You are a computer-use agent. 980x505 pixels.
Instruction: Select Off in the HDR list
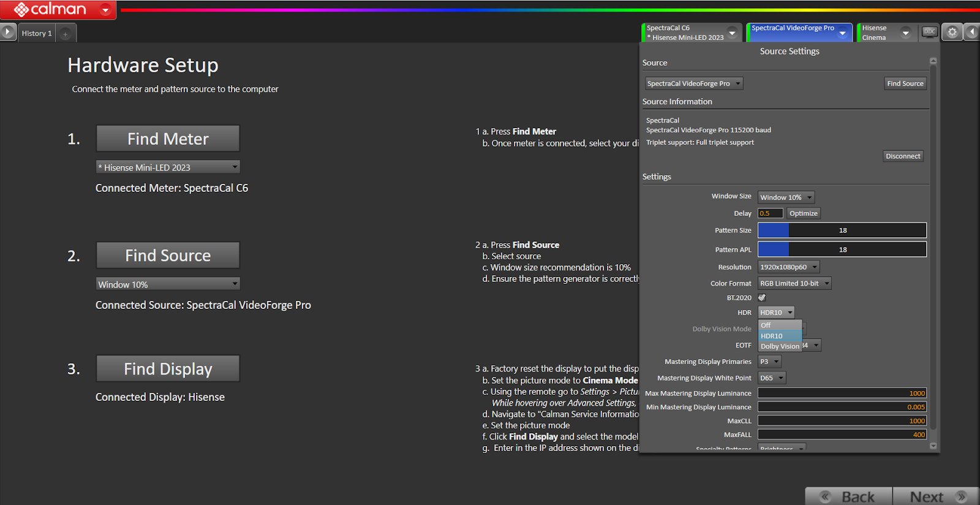click(x=780, y=325)
